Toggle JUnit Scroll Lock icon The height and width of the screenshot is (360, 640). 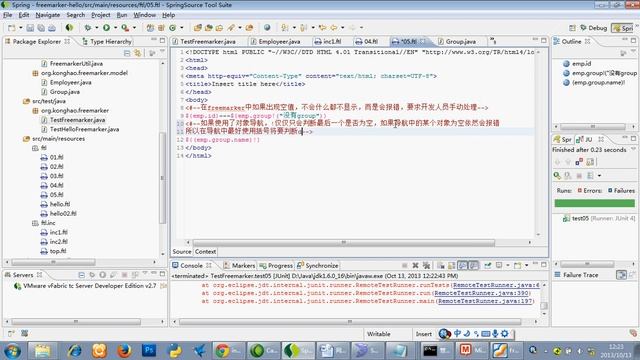(x=590, y=162)
